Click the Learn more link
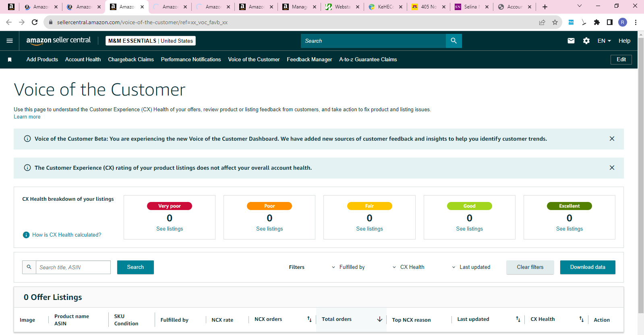The height and width of the screenshot is (335, 644). (x=27, y=117)
